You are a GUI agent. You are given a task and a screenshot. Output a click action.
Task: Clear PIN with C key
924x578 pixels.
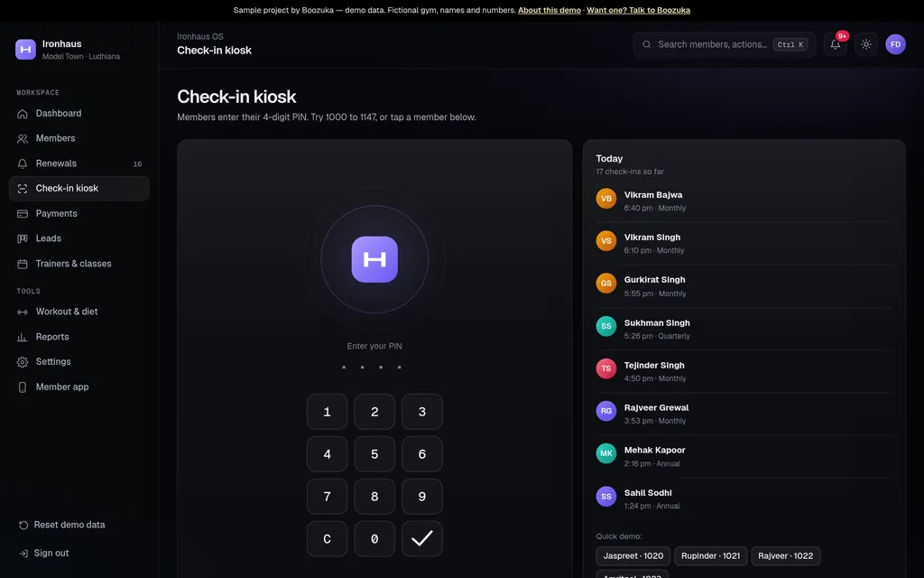click(x=327, y=539)
